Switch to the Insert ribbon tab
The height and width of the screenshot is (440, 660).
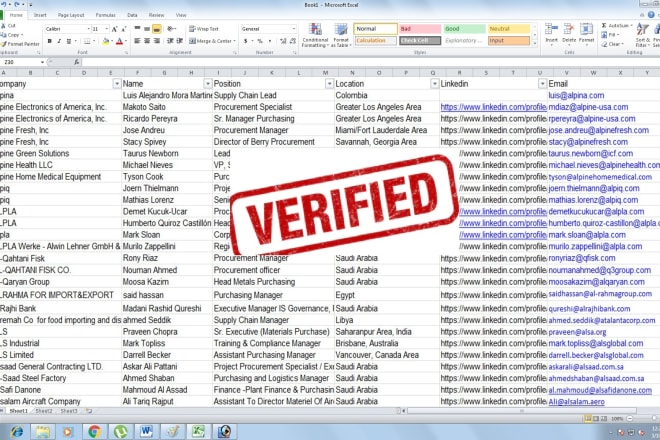(40, 15)
